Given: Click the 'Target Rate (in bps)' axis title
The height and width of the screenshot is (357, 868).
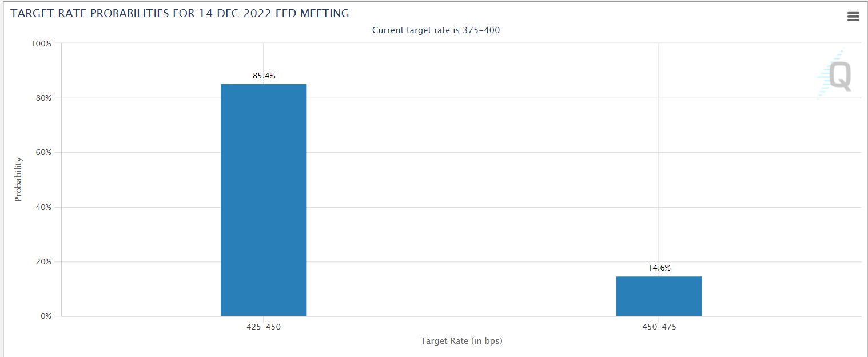Looking at the screenshot, I should 461,341.
